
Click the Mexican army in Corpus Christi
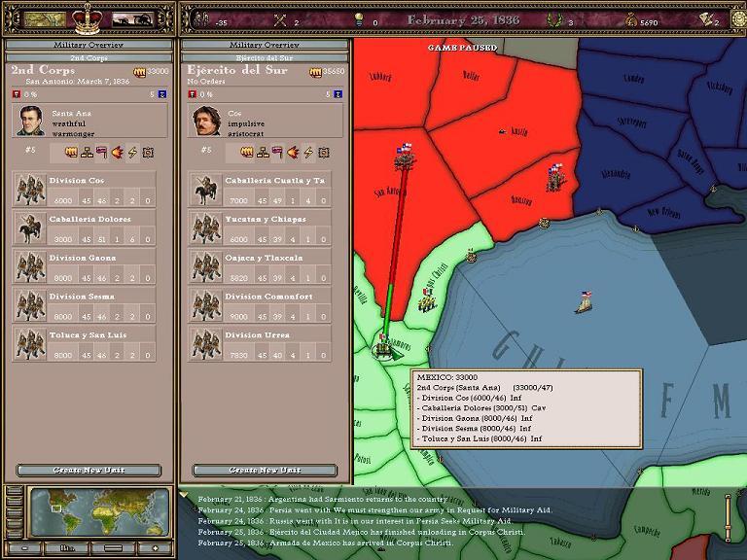tap(427, 300)
